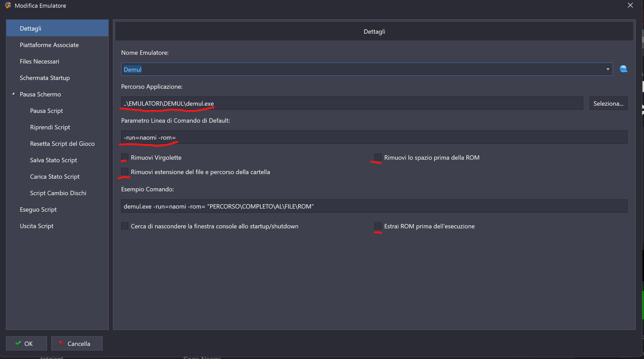Viewport: 644px width, 359px height.
Task: Click the Dettagli panel header
Action: tap(374, 31)
